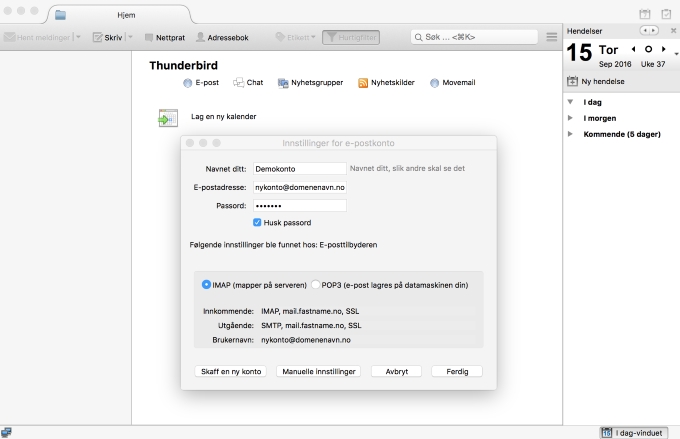
Task: Set up Nyhetskilder feed account
Action: (x=386, y=82)
